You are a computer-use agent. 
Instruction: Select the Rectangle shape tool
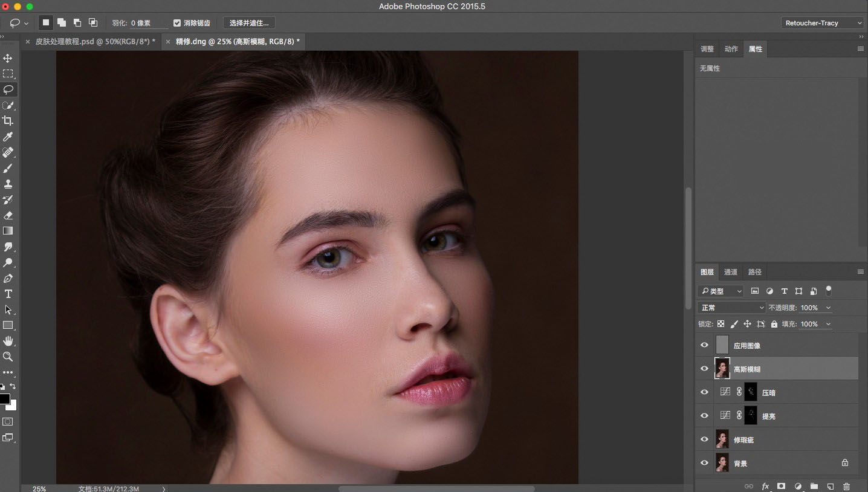(x=8, y=325)
